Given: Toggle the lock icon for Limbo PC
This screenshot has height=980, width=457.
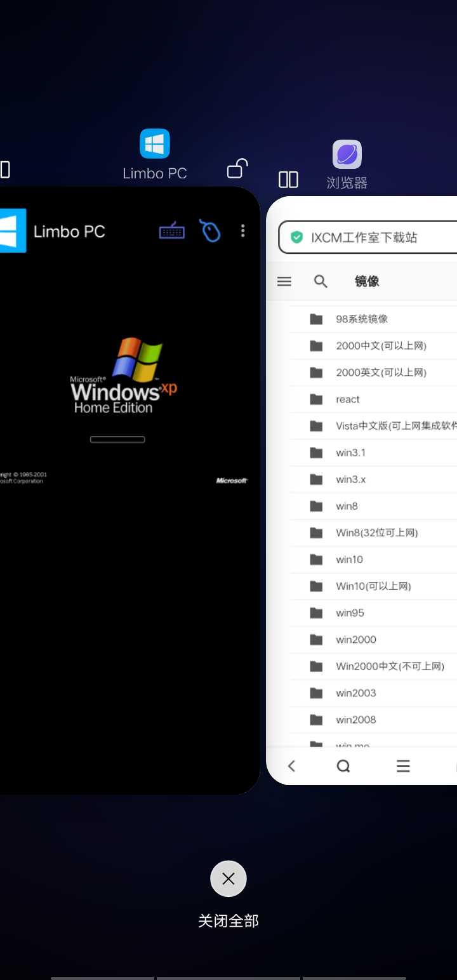Looking at the screenshot, I should pyautogui.click(x=237, y=168).
